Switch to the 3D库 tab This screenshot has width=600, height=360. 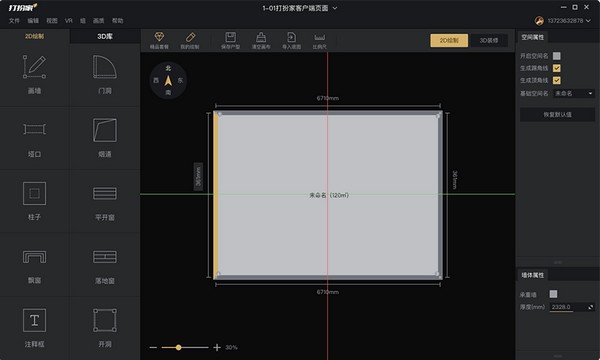pyautogui.click(x=105, y=36)
